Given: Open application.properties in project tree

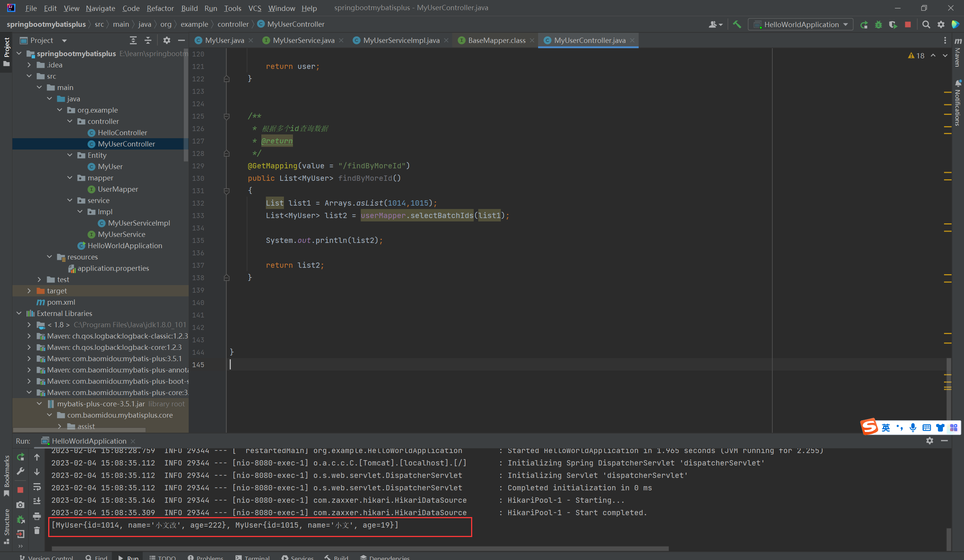Looking at the screenshot, I should tap(113, 268).
